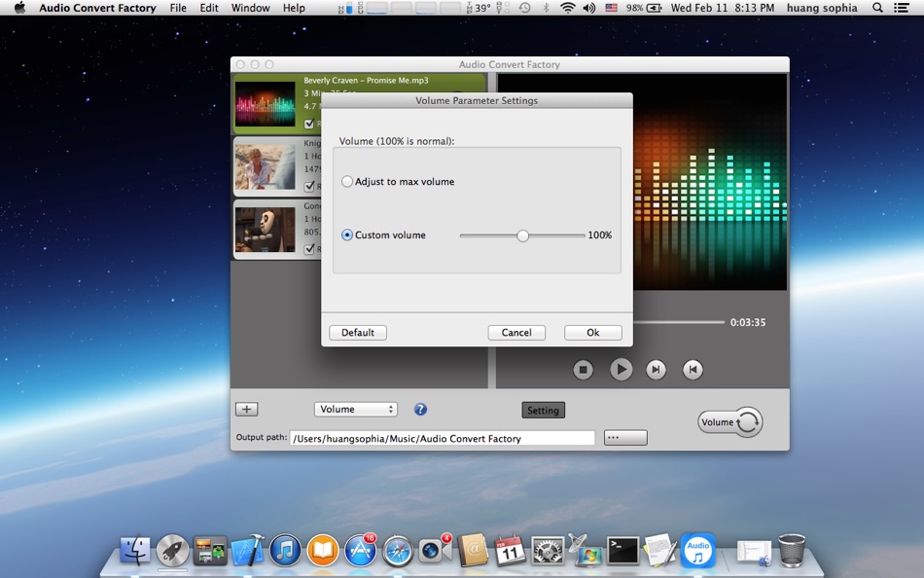This screenshot has height=578, width=924.
Task: Click the stop playback button
Action: click(583, 370)
